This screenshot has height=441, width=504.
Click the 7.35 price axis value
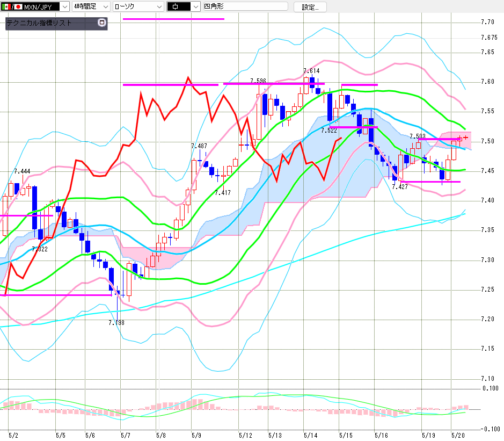(x=487, y=230)
